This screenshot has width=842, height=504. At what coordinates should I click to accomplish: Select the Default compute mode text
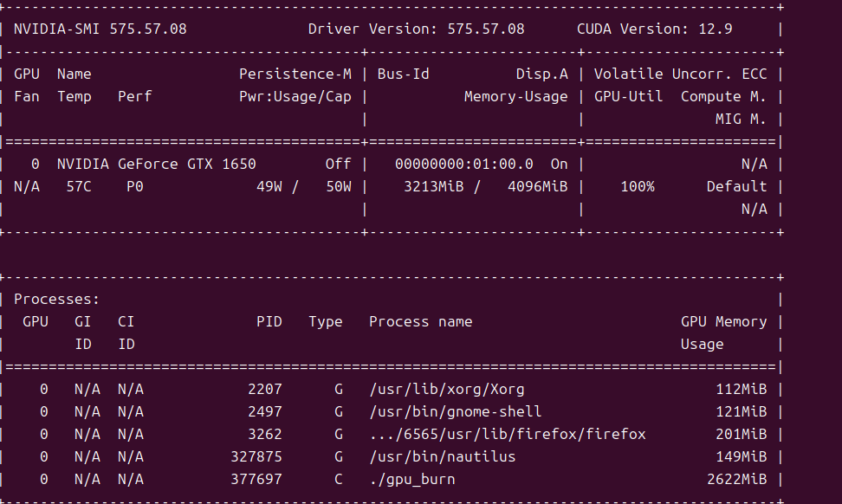(x=735, y=186)
